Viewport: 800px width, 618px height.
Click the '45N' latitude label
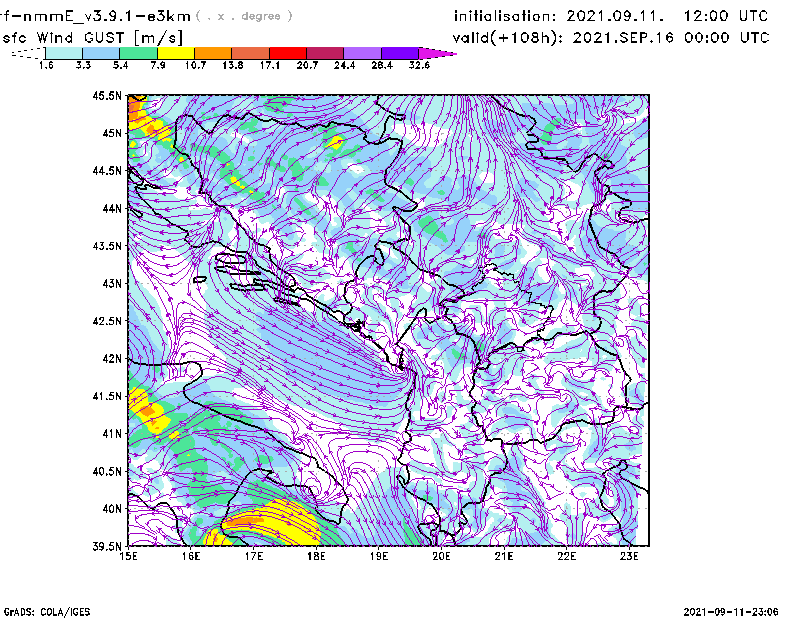[x=112, y=133]
